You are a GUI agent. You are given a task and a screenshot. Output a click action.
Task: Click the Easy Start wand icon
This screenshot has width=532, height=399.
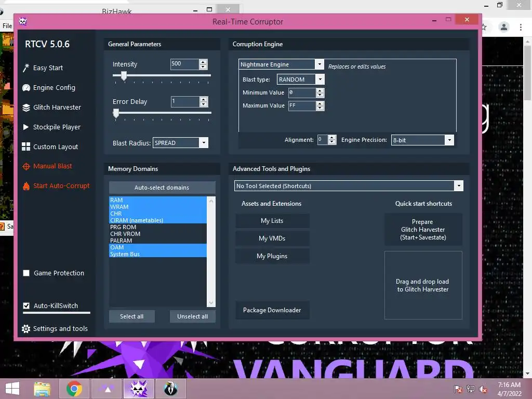coord(26,68)
